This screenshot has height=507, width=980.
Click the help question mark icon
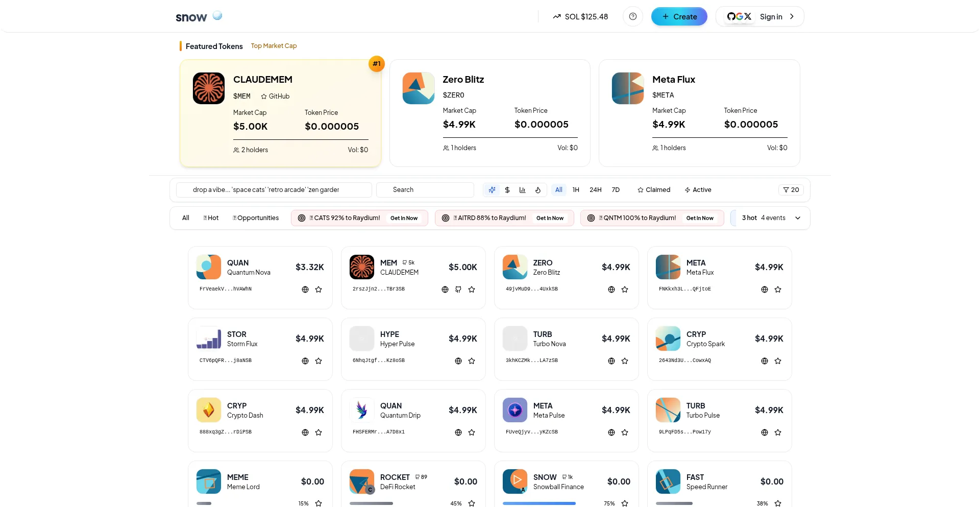[x=632, y=16]
